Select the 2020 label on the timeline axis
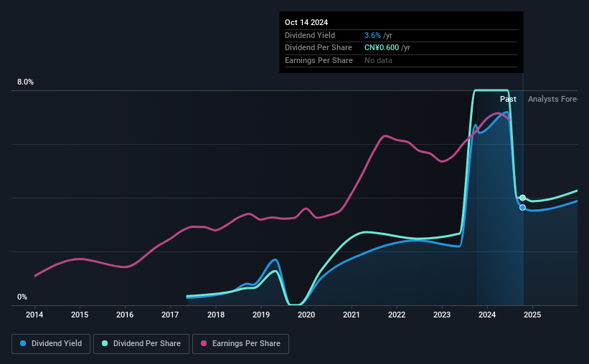The height and width of the screenshot is (364, 589). pos(306,315)
